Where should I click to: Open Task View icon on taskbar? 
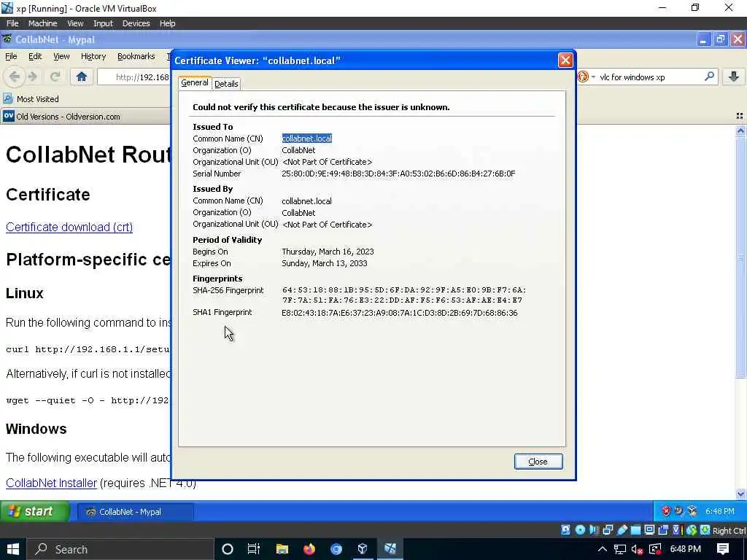(x=254, y=549)
